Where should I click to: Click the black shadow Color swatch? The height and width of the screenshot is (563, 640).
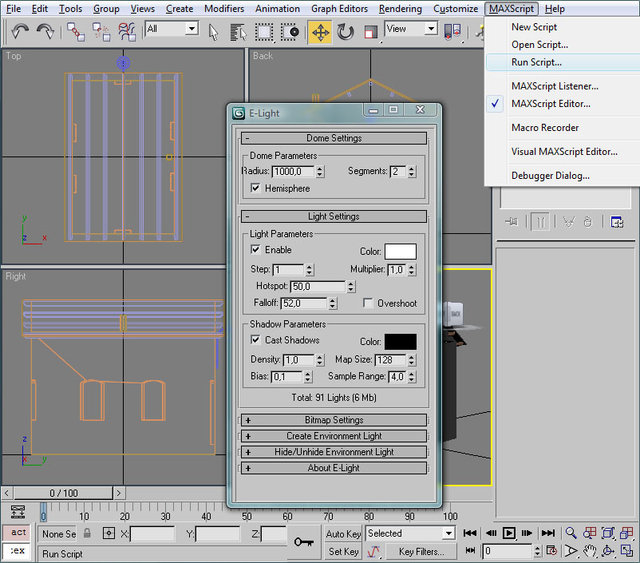(x=400, y=341)
